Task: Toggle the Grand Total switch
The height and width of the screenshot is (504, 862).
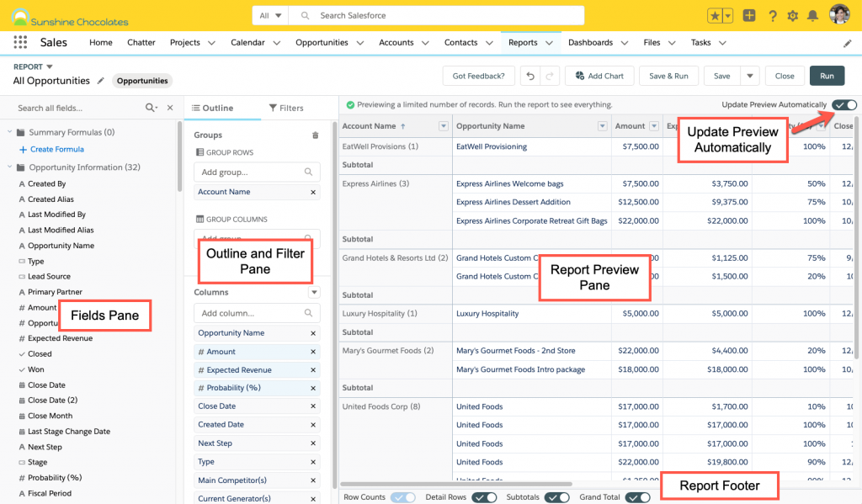Action: click(638, 497)
